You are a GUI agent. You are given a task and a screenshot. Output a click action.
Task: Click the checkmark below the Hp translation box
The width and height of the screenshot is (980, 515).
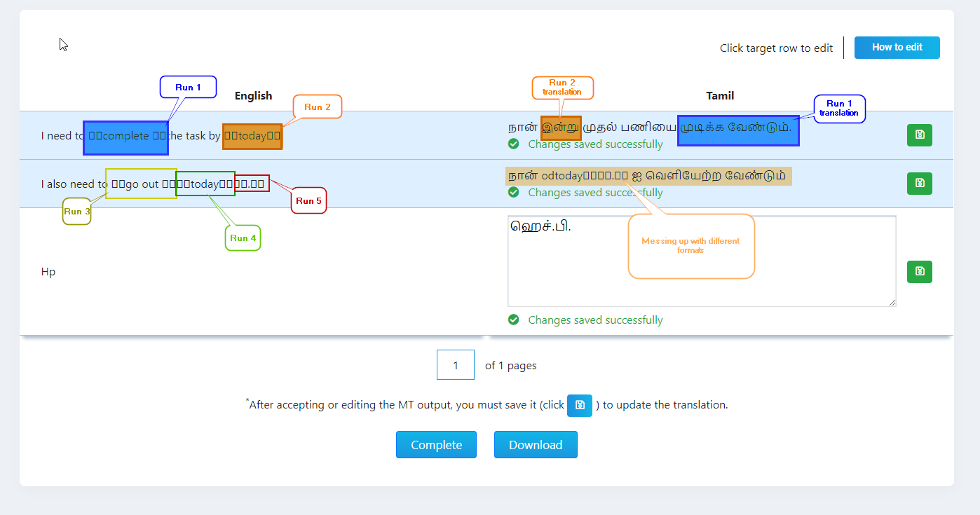[x=514, y=320]
